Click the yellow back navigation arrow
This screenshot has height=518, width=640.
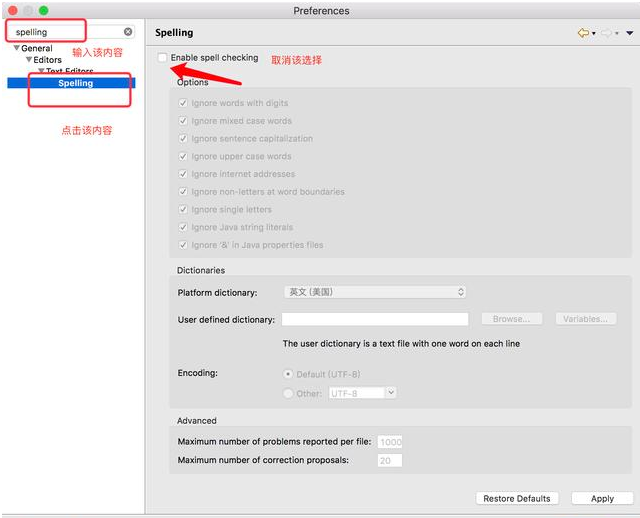click(582, 33)
